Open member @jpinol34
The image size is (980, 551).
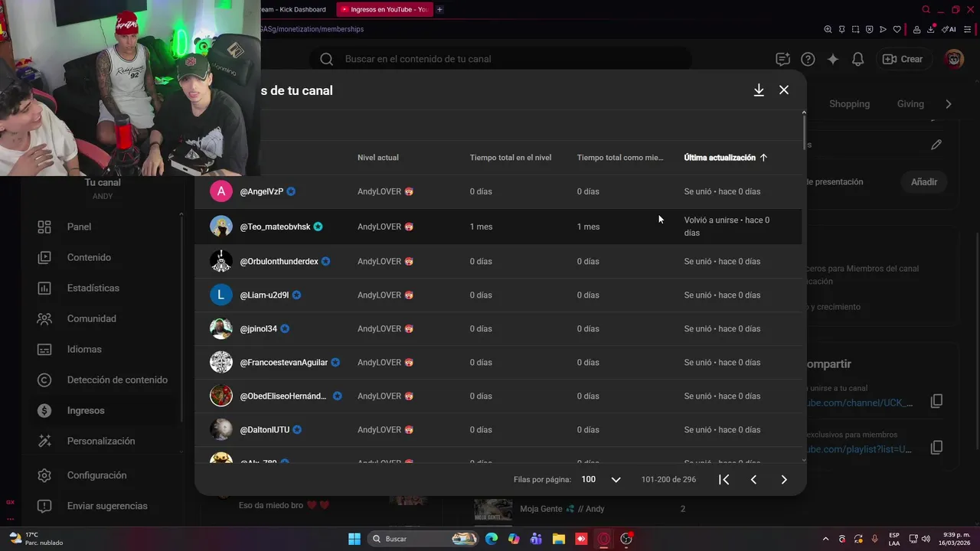(x=258, y=329)
